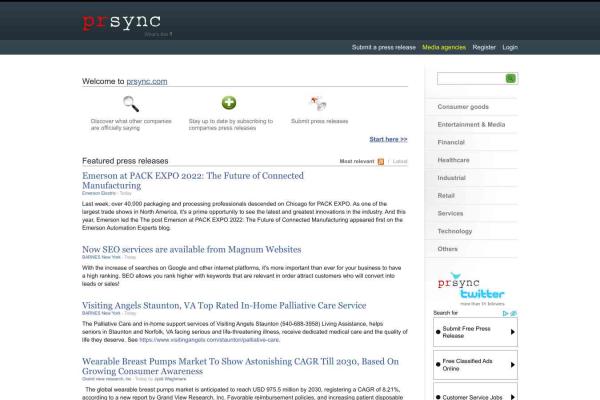Click the green plus subscribe icon

[x=229, y=103]
